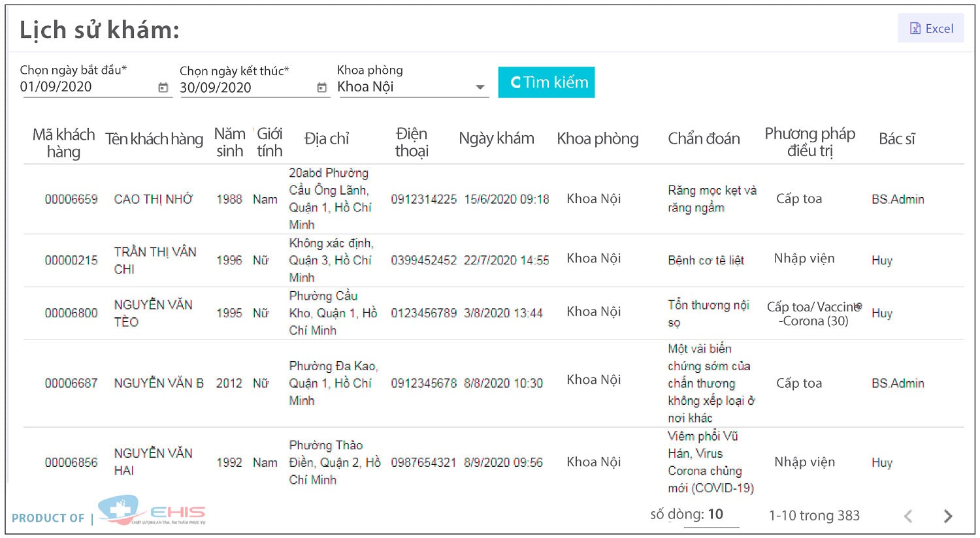
Task: Select customer code 00000215
Action: point(71,261)
